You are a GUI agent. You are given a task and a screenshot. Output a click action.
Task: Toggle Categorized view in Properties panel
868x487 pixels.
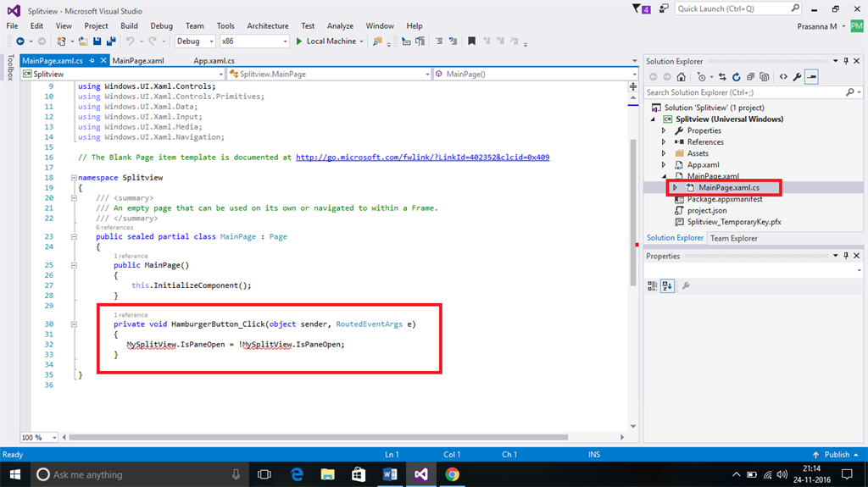tap(653, 285)
